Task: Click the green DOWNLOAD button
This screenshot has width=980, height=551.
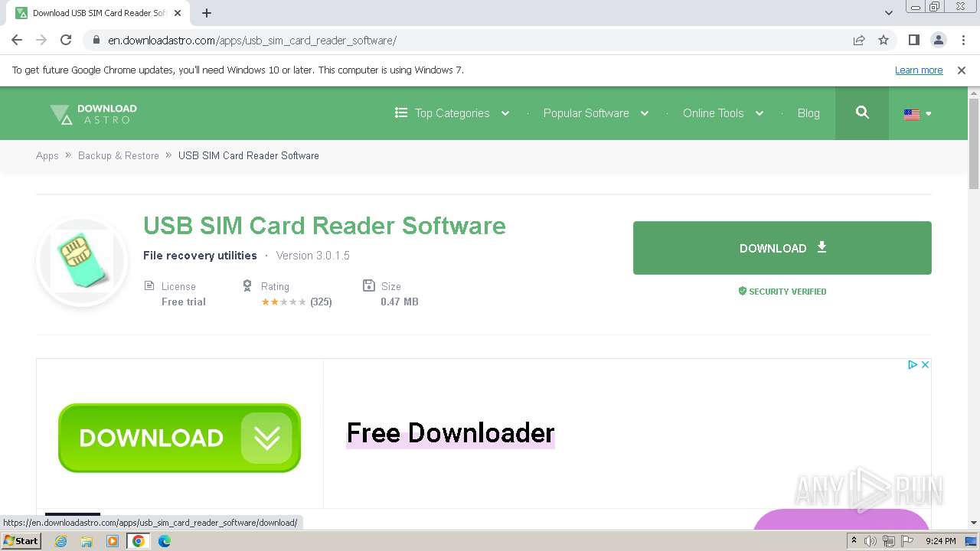Action: 782,248
